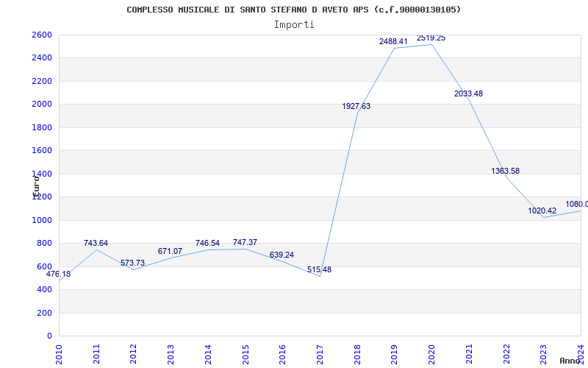Select the 1927.63 data point label
The width and height of the screenshot is (588, 368).
pyautogui.click(x=356, y=106)
